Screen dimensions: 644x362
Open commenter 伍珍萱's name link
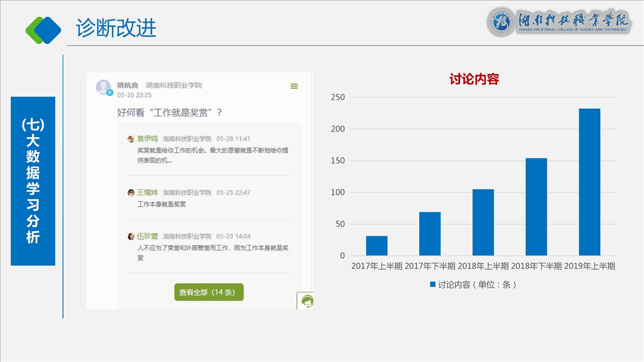click(x=147, y=236)
